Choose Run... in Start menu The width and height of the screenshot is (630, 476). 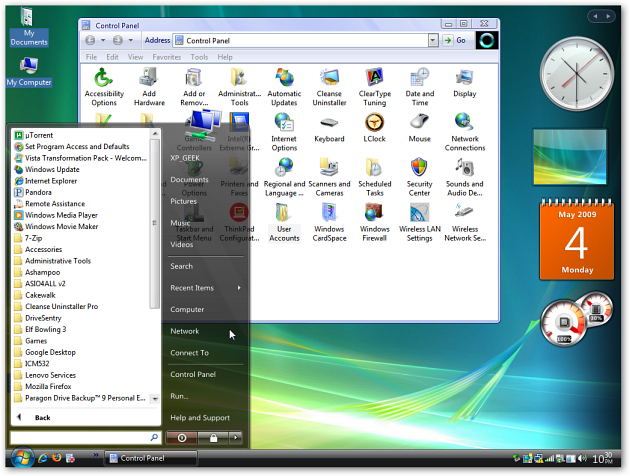point(179,396)
